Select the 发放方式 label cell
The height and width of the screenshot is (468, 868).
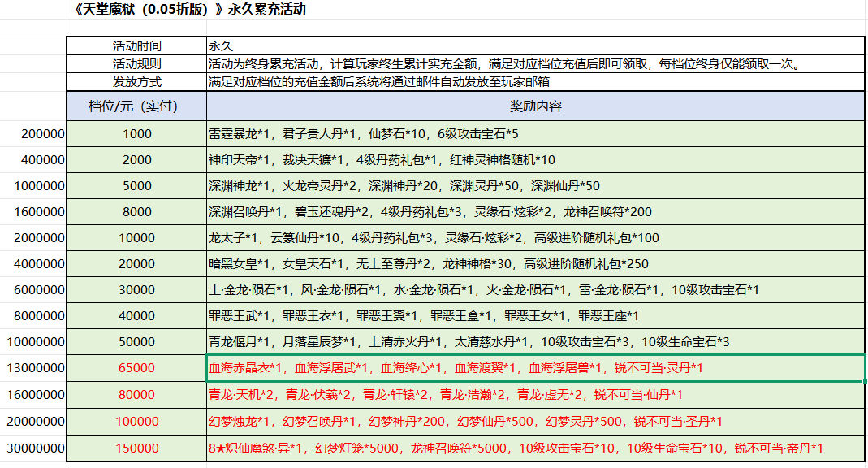(136, 81)
